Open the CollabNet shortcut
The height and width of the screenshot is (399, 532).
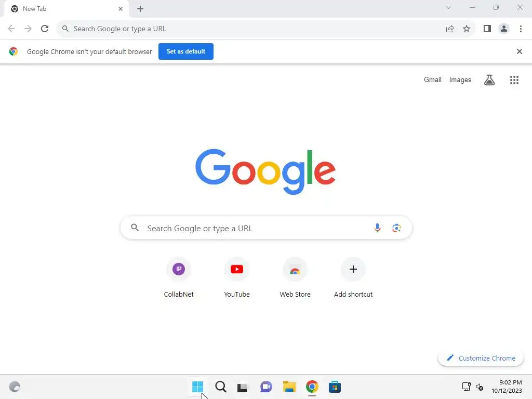179,278
